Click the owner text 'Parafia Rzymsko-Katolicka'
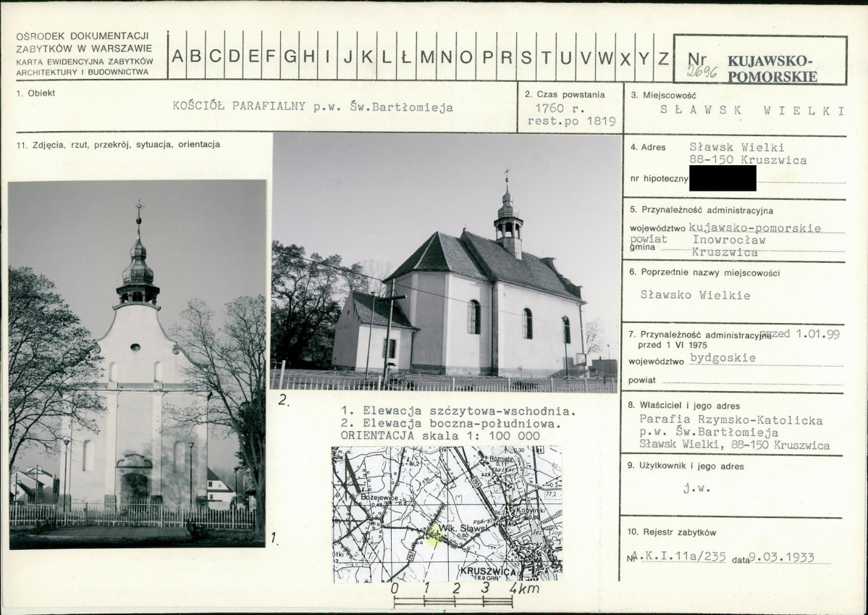The image size is (868, 615). tap(730, 421)
